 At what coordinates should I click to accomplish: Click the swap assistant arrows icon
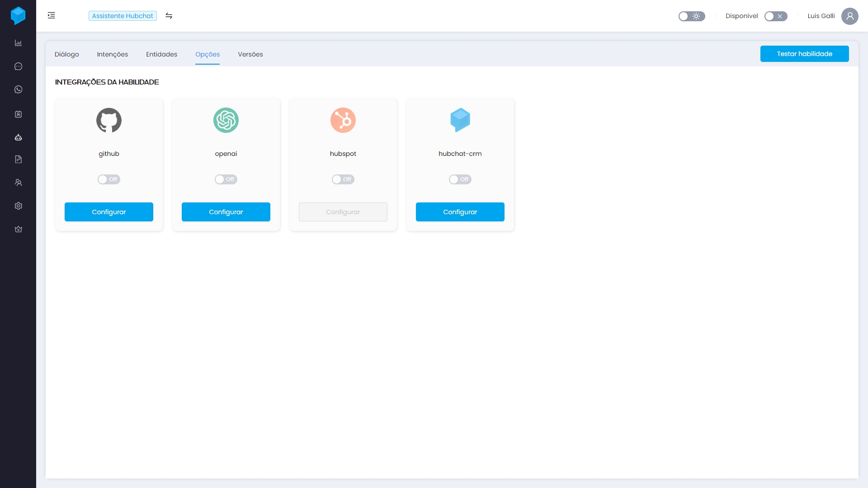pyautogui.click(x=169, y=16)
